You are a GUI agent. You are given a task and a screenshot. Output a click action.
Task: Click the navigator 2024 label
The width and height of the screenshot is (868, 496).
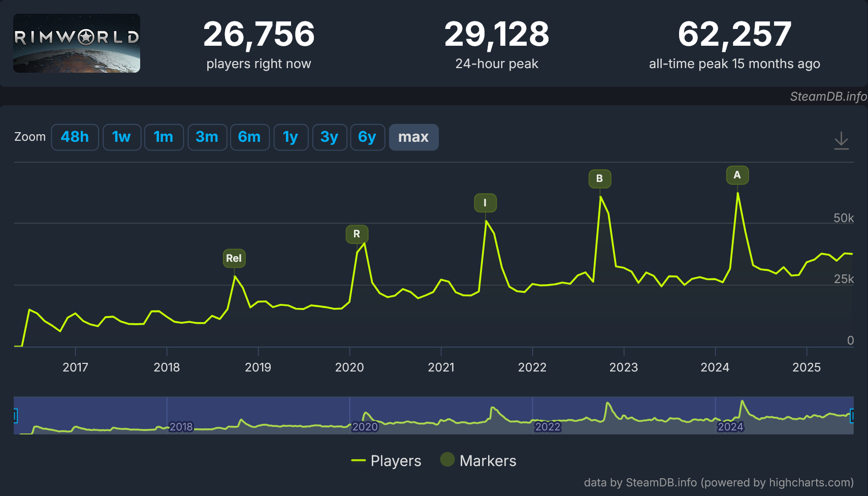pyautogui.click(x=730, y=427)
